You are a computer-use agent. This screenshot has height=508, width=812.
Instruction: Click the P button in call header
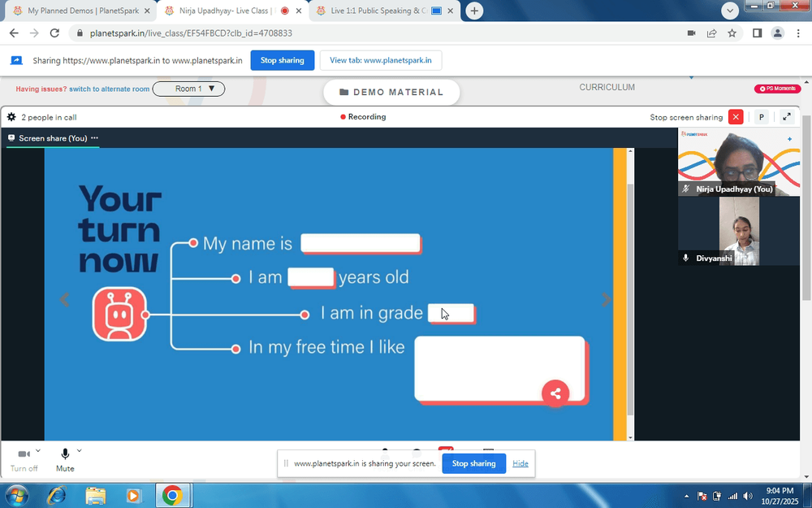[761, 117]
